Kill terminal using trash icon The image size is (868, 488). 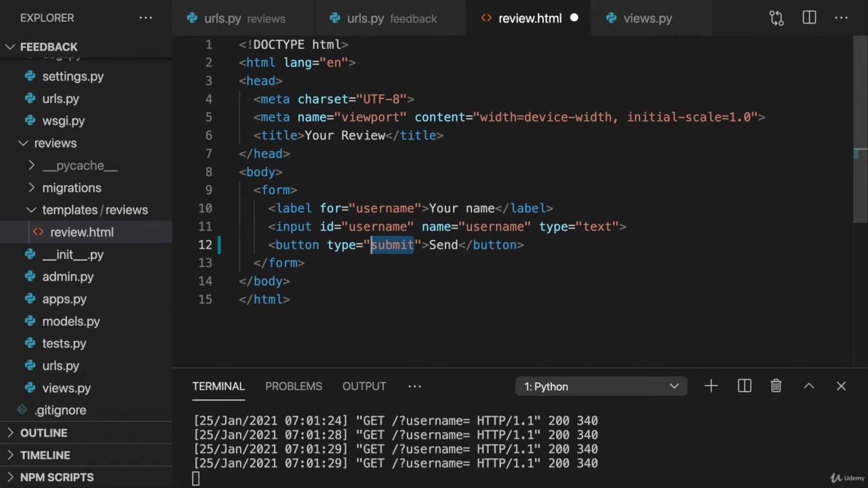coord(776,386)
